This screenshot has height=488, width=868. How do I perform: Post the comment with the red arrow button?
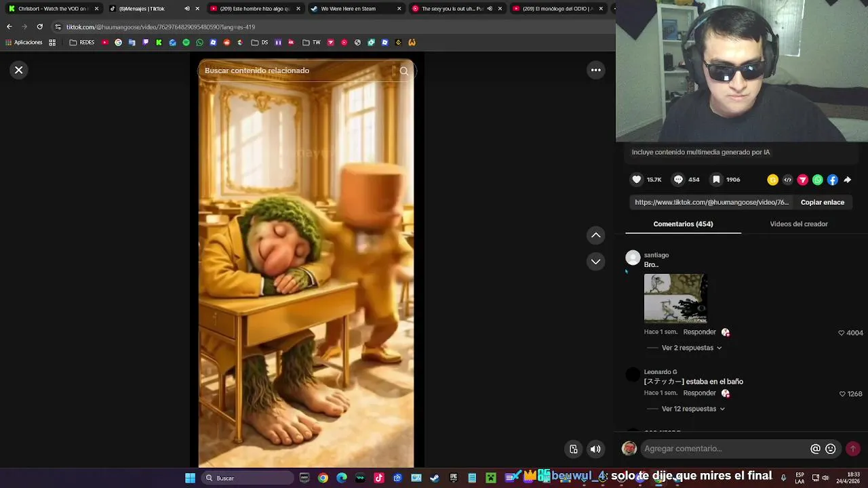click(x=853, y=449)
